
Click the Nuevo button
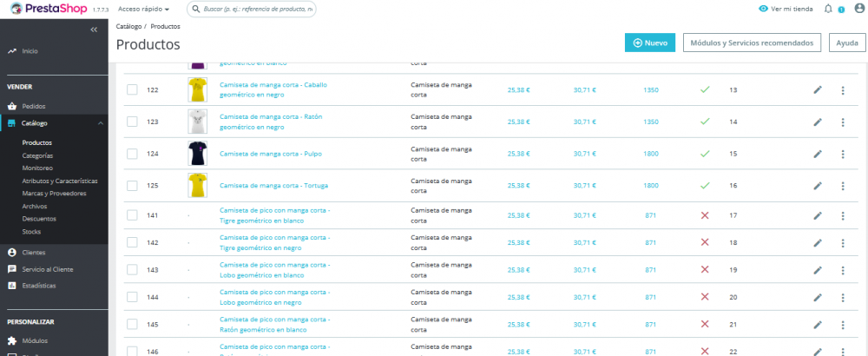tap(650, 43)
